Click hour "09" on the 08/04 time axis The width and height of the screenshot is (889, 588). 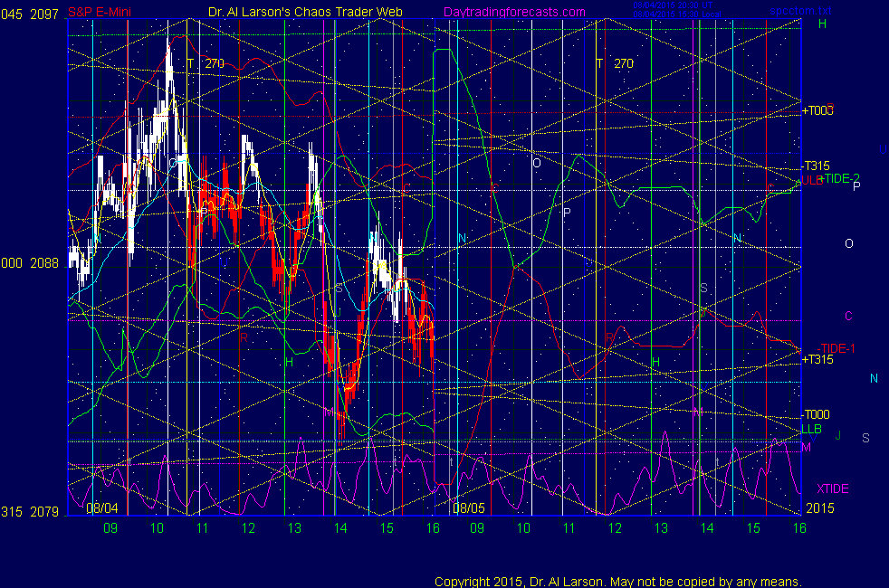110,528
